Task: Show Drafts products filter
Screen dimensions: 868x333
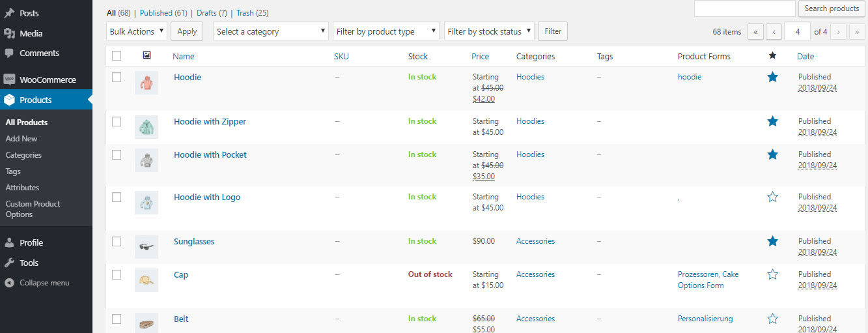Action: [x=212, y=12]
